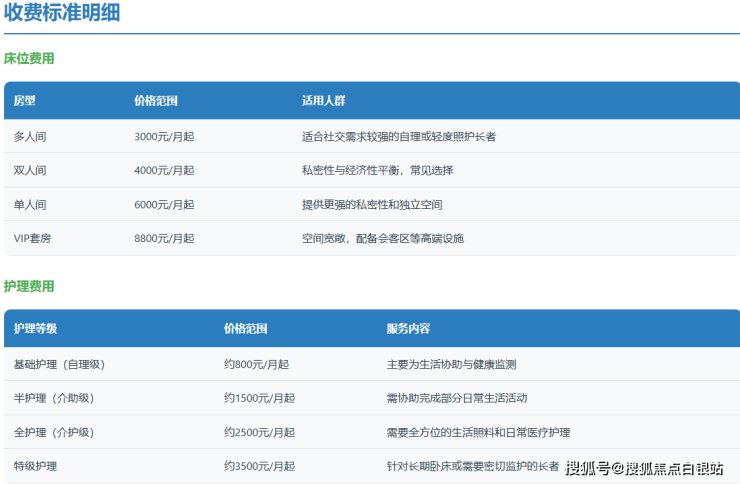Click the 房型 column header
The image size is (740, 484).
coord(25,101)
